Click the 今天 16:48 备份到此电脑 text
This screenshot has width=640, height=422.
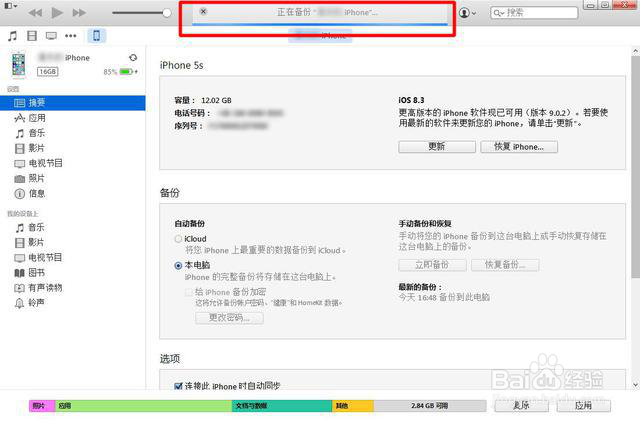pos(444,298)
